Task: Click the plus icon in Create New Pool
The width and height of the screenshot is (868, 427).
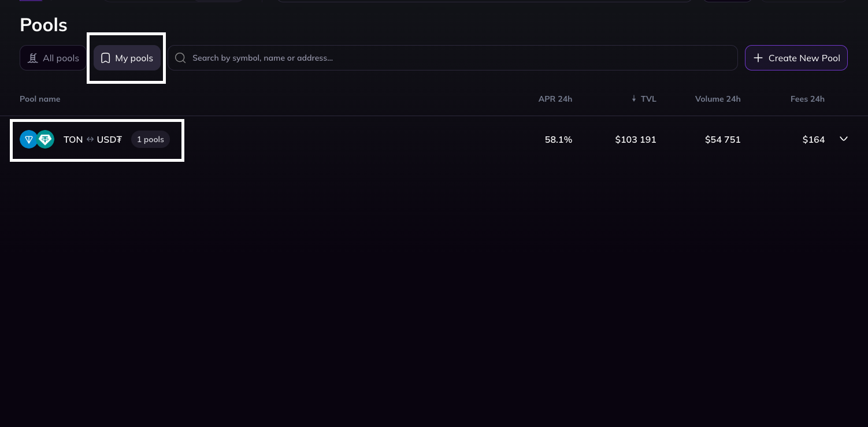Action: 758,58
